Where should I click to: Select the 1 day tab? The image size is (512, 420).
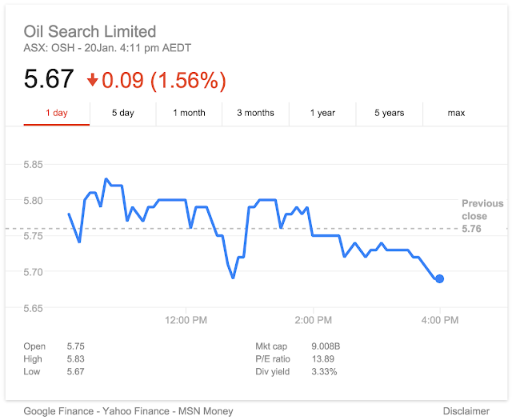point(57,113)
